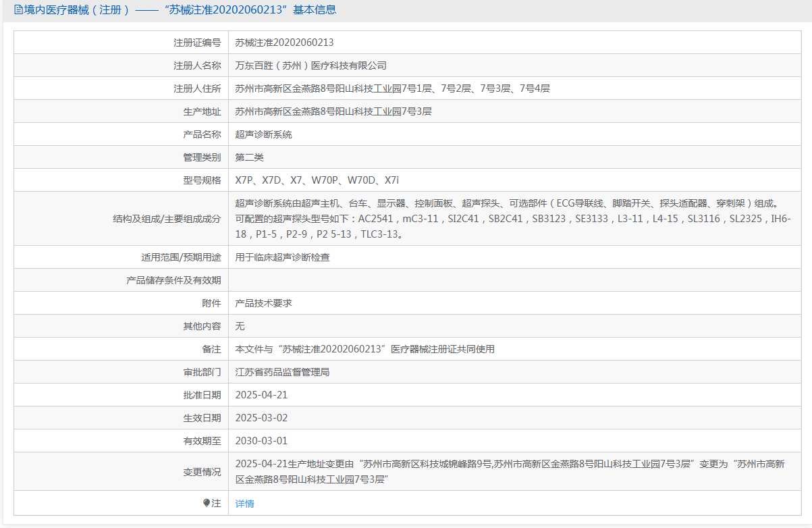The height and width of the screenshot is (528, 812).
Task: Select the 变更情况 change description text
Action: [510, 471]
